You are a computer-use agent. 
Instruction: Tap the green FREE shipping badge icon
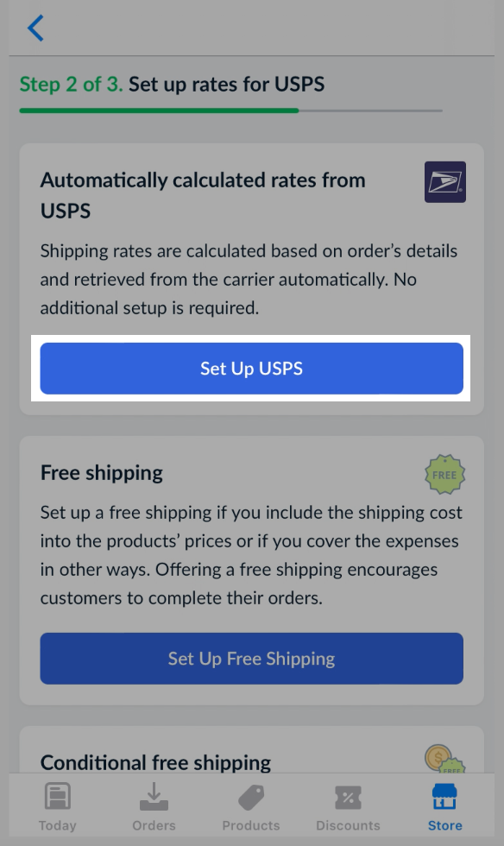click(x=444, y=473)
